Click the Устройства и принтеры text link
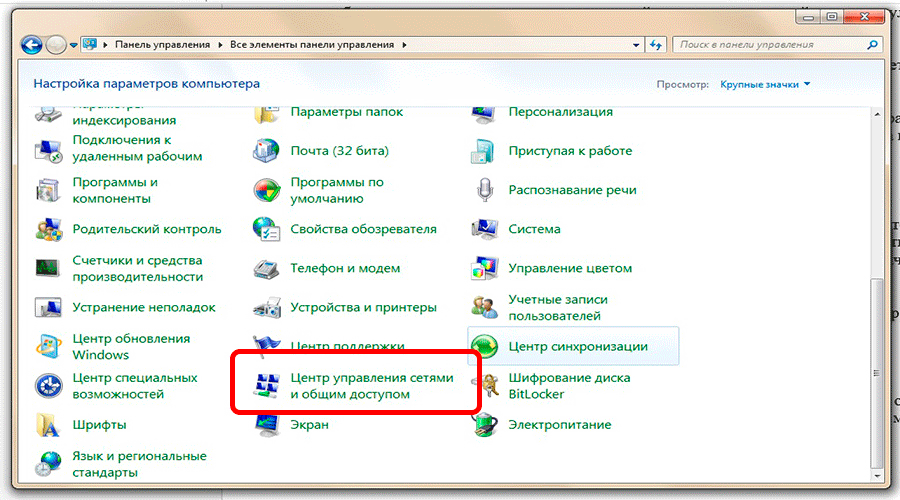The width and height of the screenshot is (900, 500). click(363, 308)
